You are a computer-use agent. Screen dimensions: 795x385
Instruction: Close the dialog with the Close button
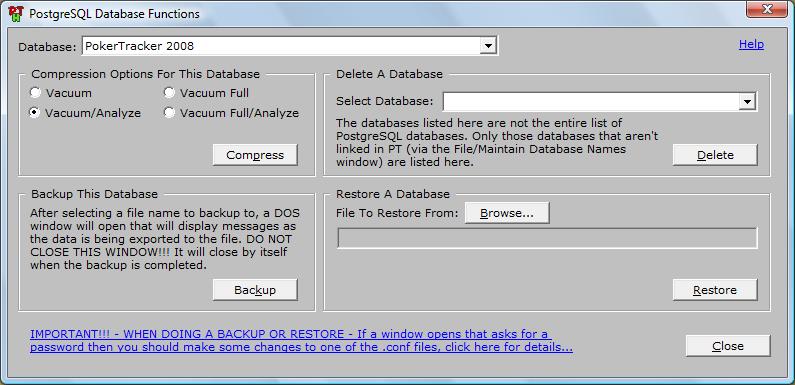(x=728, y=345)
